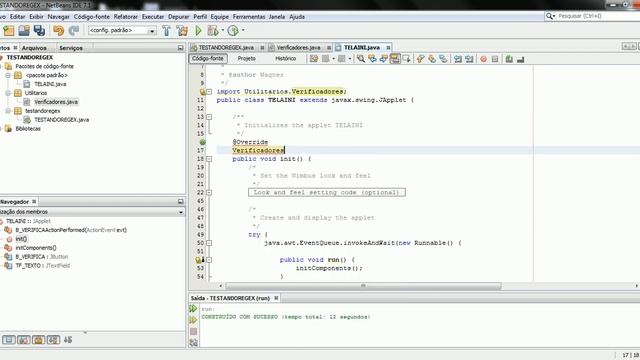Click the Open Project toolbar icon
This screenshot has width=640, height=360.
[24, 31]
